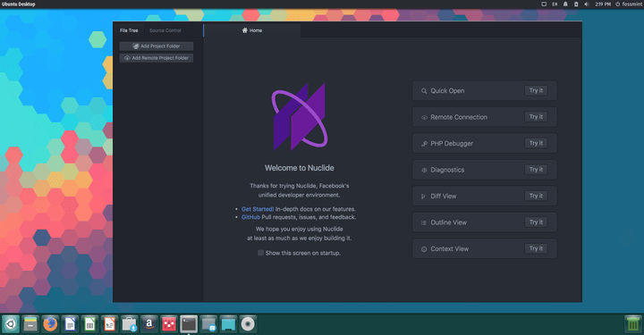Click the Context View label text

coord(449,249)
